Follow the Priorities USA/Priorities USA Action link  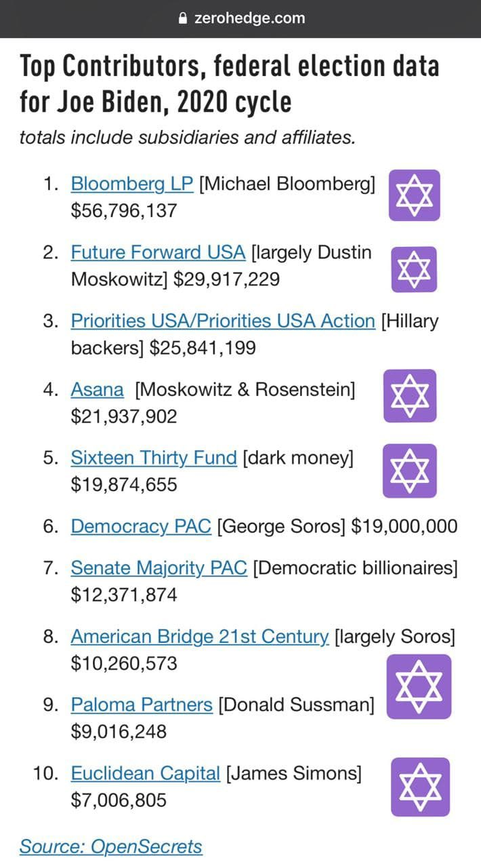click(222, 321)
